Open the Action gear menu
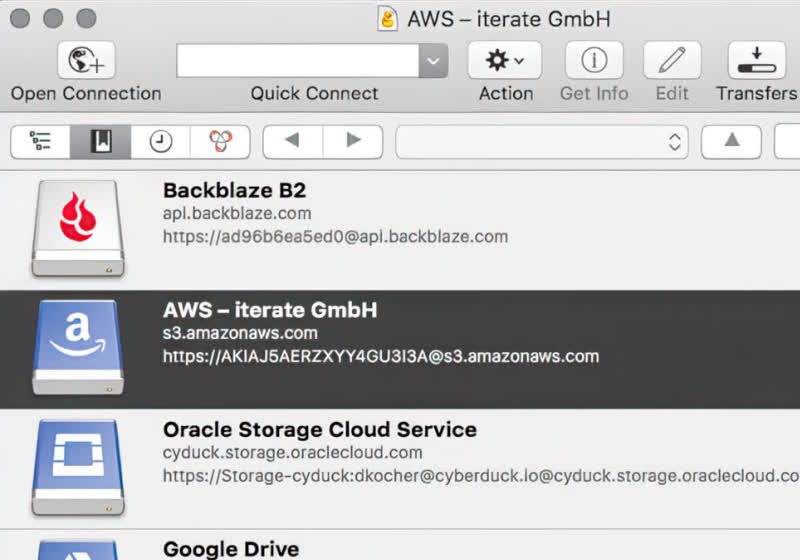The height and width of the screenshot is (560, 800). pyautogui.click(x=505, y=61)
